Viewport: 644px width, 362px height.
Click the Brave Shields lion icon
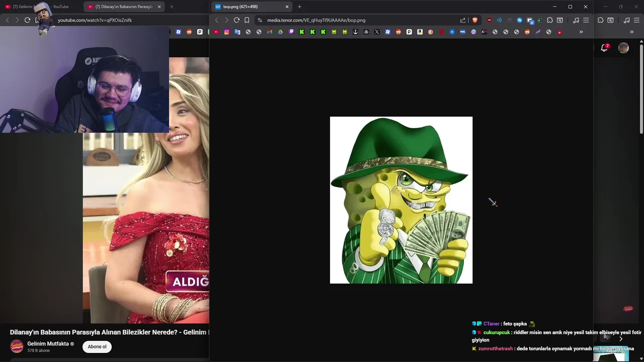tap(474, 20)
